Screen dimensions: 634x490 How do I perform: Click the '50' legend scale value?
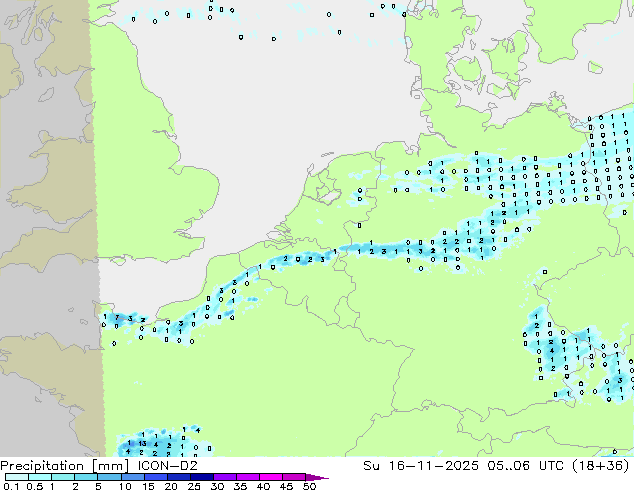tap(309, 486)
